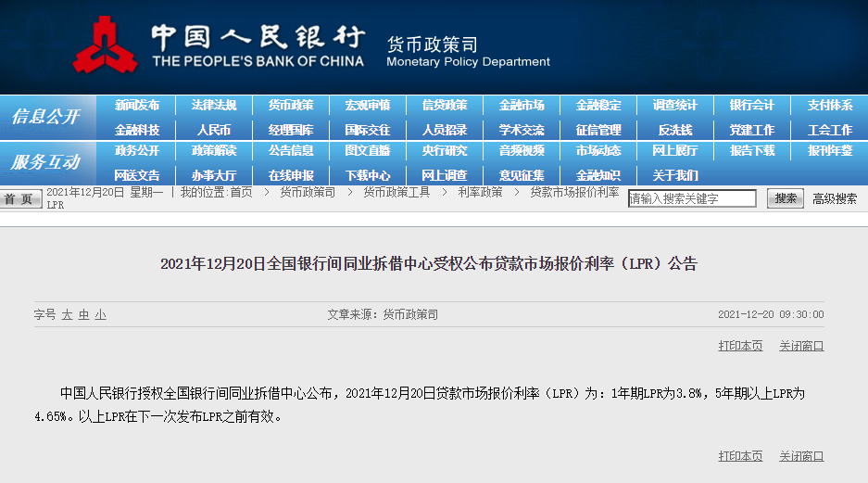Select 报刊年鉴 navigation link
The image size is (868, 483).
(x=830, y=150)
